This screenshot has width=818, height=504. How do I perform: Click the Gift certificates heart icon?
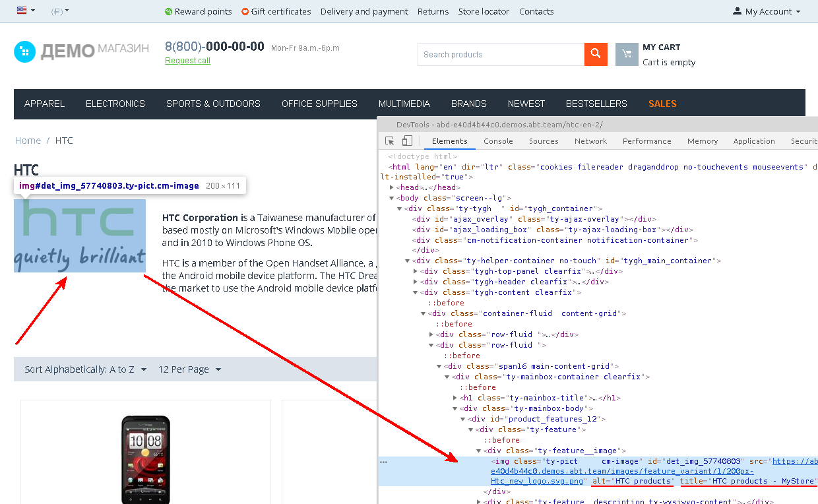(x=245, y=11)
